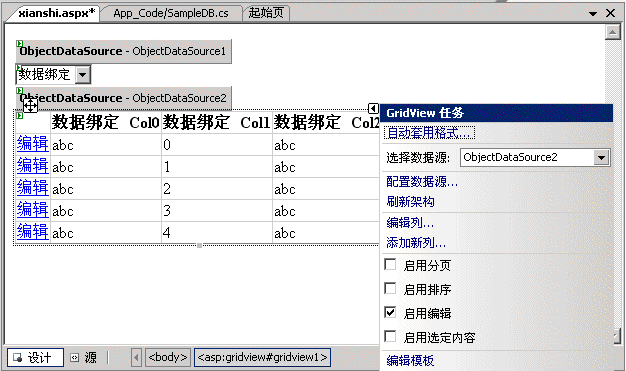Enable the 启用分页 checkbox
The image size is (626, 371).
coord(390,264)
